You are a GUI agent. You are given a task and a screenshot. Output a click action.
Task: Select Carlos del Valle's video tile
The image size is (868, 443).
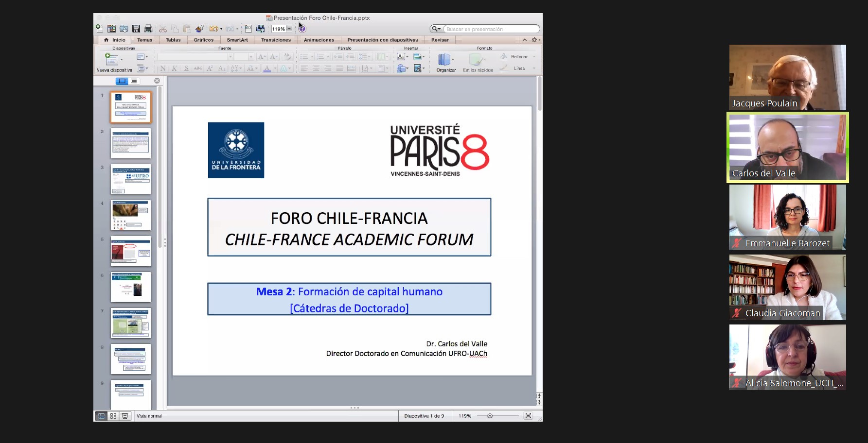pyautogui.click(x=787, y=148)
